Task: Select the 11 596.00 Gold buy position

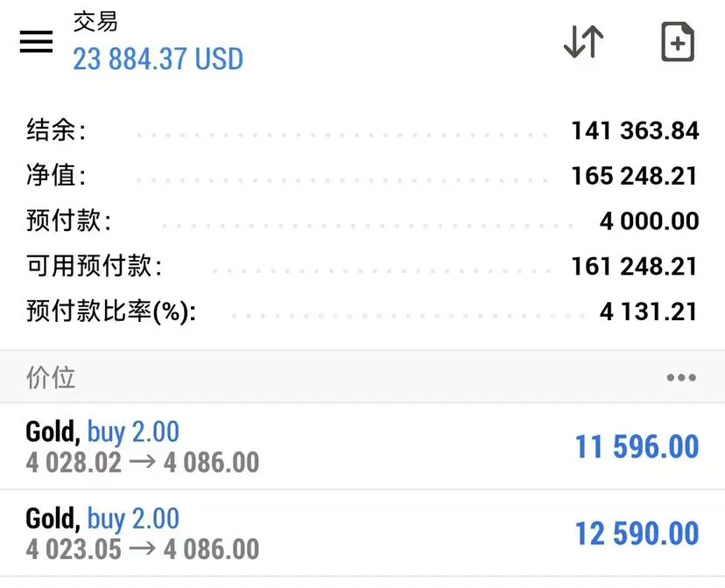Action: (x=362, y=446)
